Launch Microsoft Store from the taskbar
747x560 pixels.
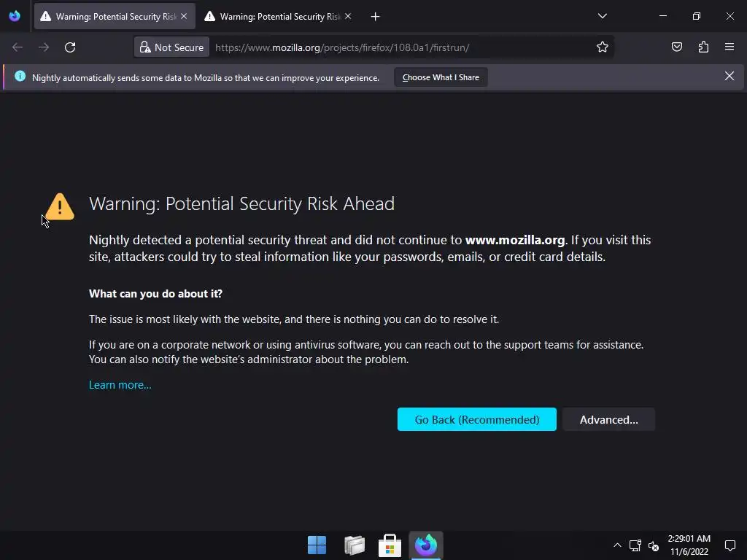[390, 545]
